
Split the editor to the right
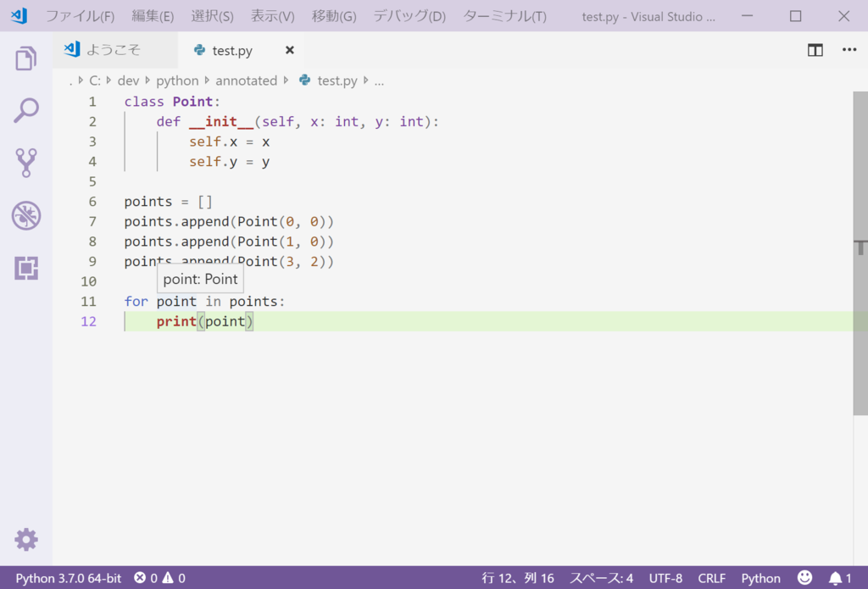click(815, 50)
